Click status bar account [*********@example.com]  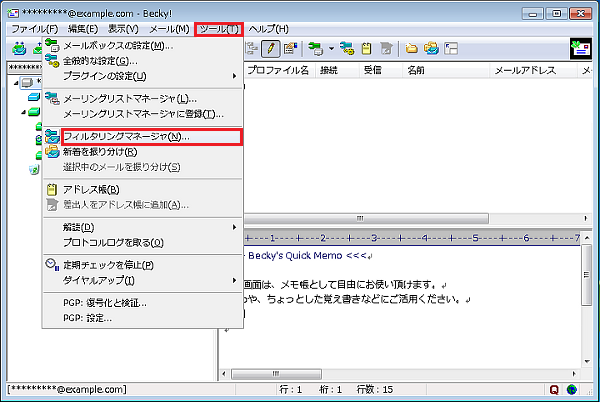click(x=67, y=389)
